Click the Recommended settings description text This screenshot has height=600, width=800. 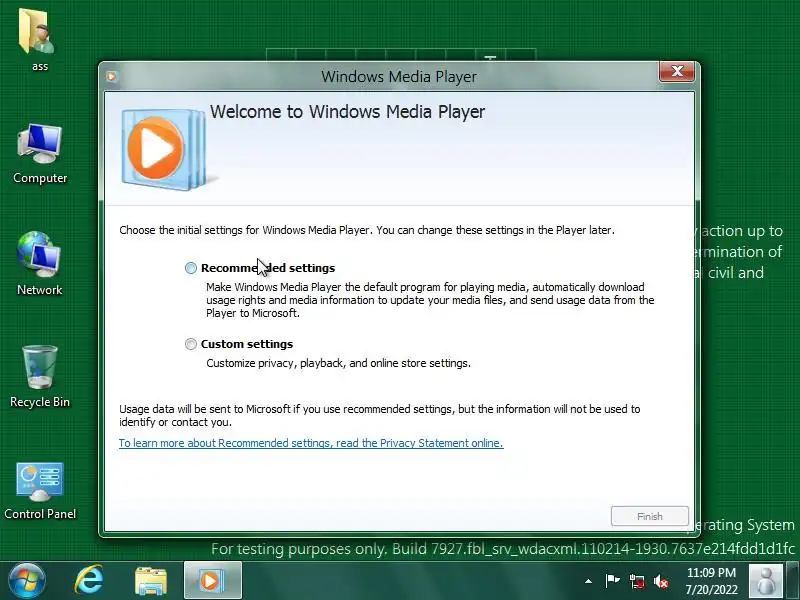pyautogui.click(x=430, y=300)
